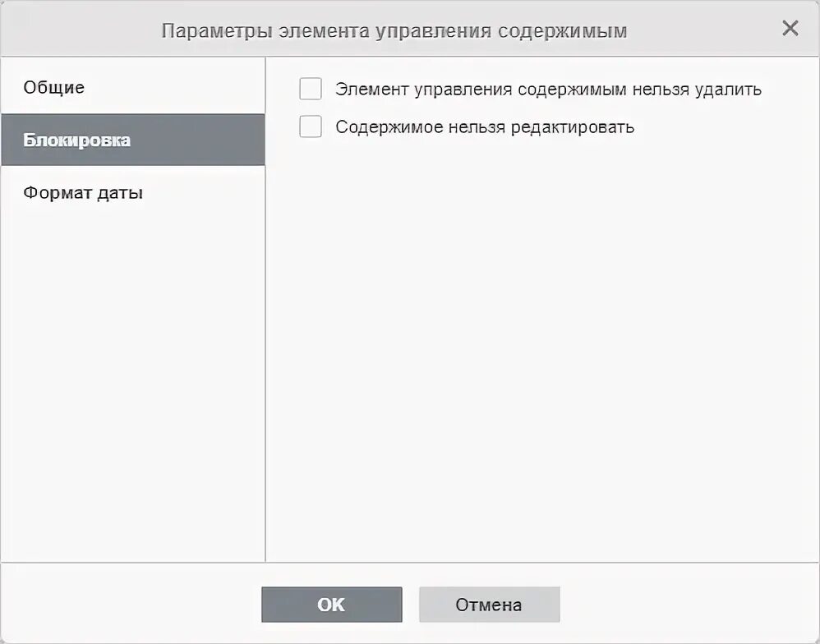Select the Блокировка section in sidebar
Screen dimensions: 820x644
point(133,140)
